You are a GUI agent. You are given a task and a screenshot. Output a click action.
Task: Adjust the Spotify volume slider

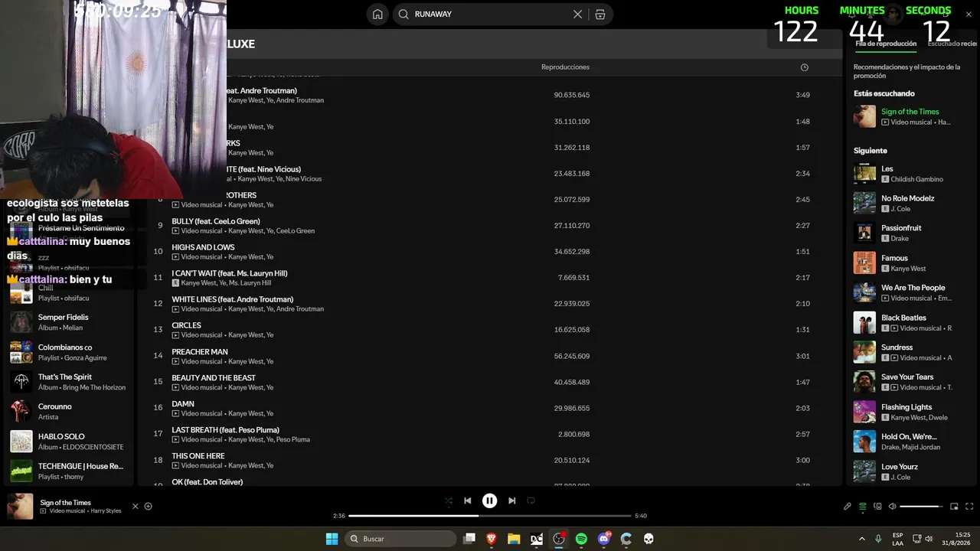pyautogui.click(x=922, y=506)
